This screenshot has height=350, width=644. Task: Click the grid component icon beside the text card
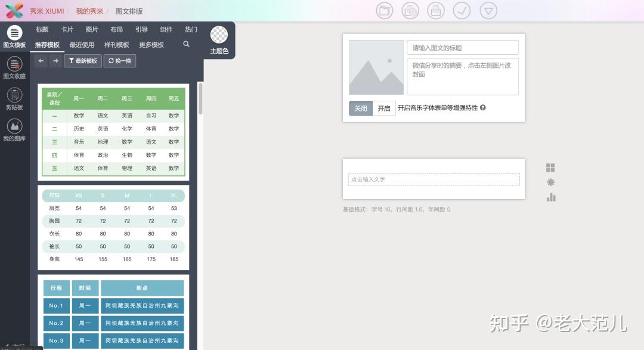coord(550,168)
